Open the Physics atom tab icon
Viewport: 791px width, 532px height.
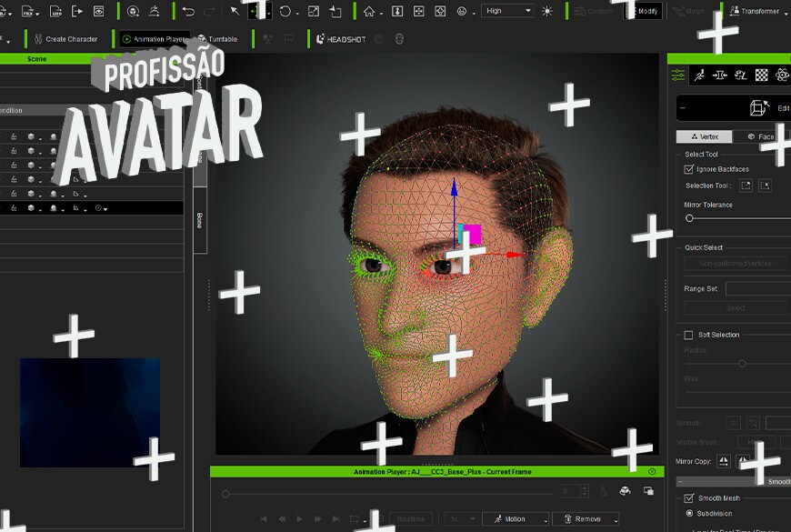[x=782, y=75]
